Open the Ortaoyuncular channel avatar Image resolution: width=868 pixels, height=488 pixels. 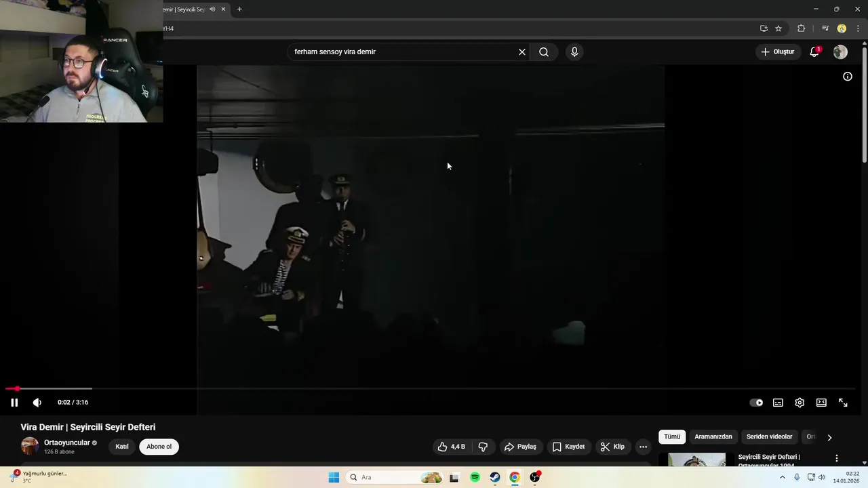point(30,446)
